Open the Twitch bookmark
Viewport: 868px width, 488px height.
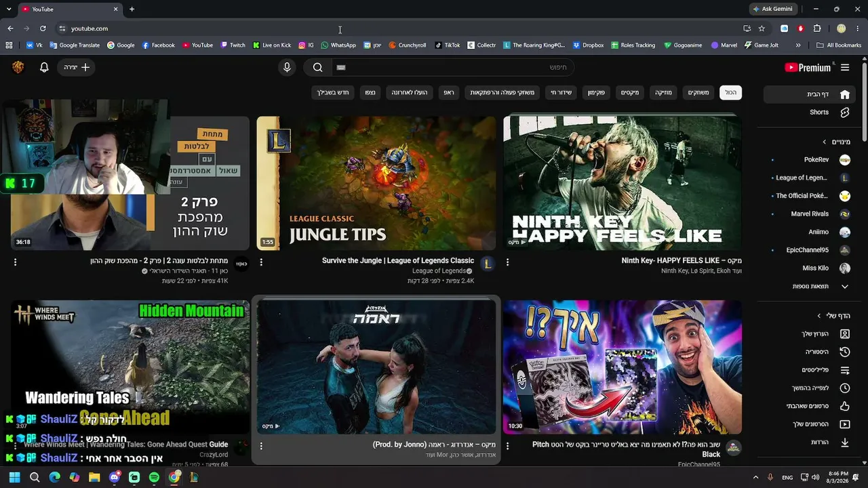point(233,45)
